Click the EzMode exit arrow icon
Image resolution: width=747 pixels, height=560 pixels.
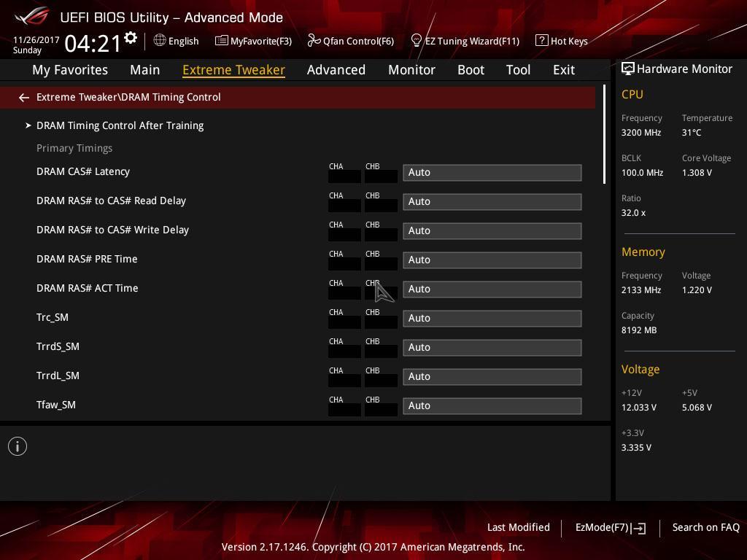pos(639,528)
